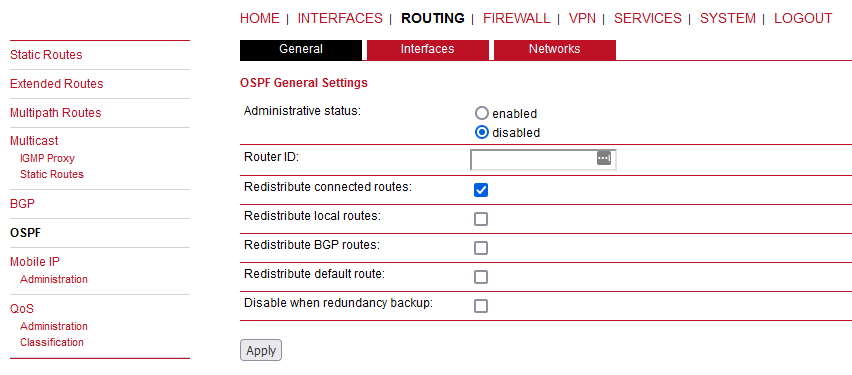Go to the VPN menu

coord(582,18)
